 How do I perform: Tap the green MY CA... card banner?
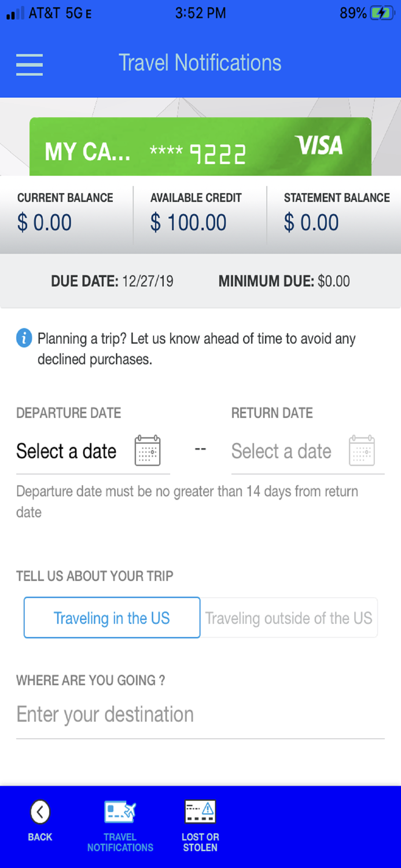point(200,147)
